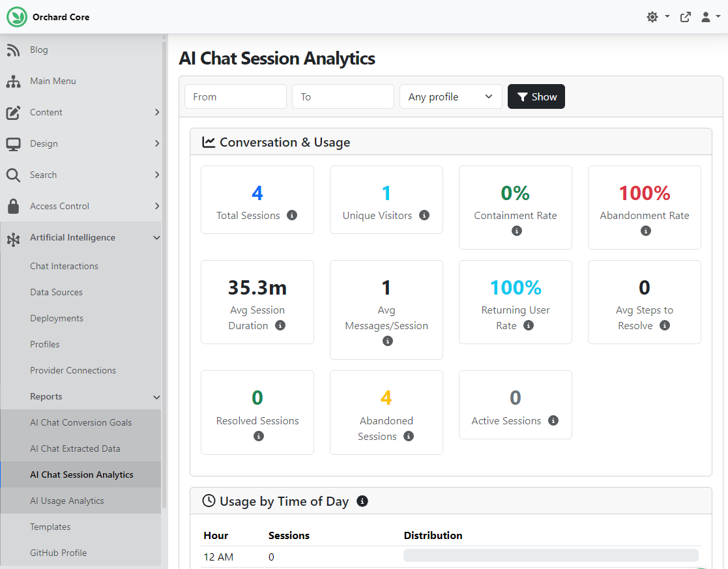This screenshot has height=569, width=728.
Task: Click the Design monitor icon in sidebar
Action: (14, 144)
